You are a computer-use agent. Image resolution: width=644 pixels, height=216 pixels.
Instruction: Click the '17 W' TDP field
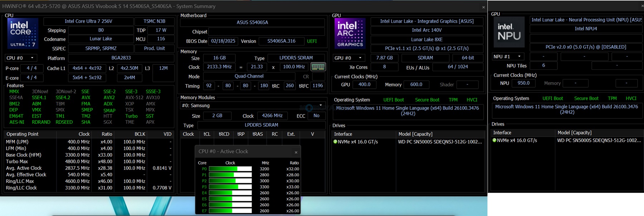161,30
